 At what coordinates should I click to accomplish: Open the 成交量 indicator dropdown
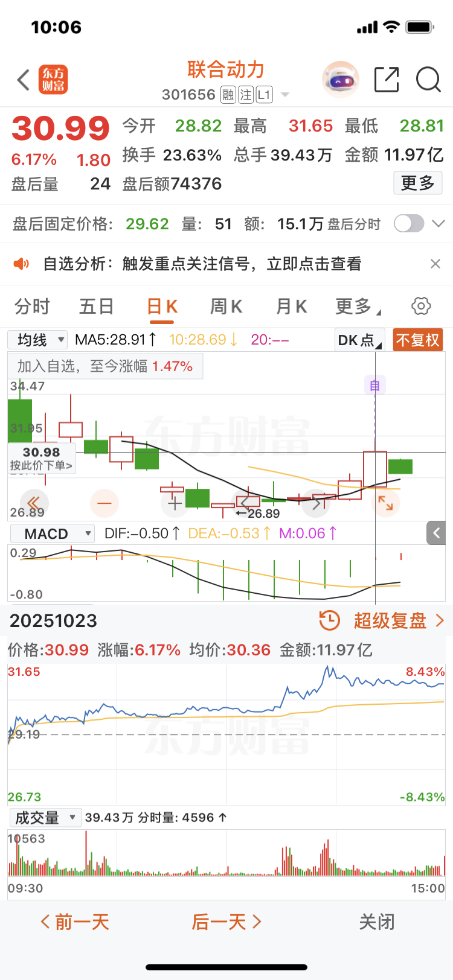[x=45, y=818]
